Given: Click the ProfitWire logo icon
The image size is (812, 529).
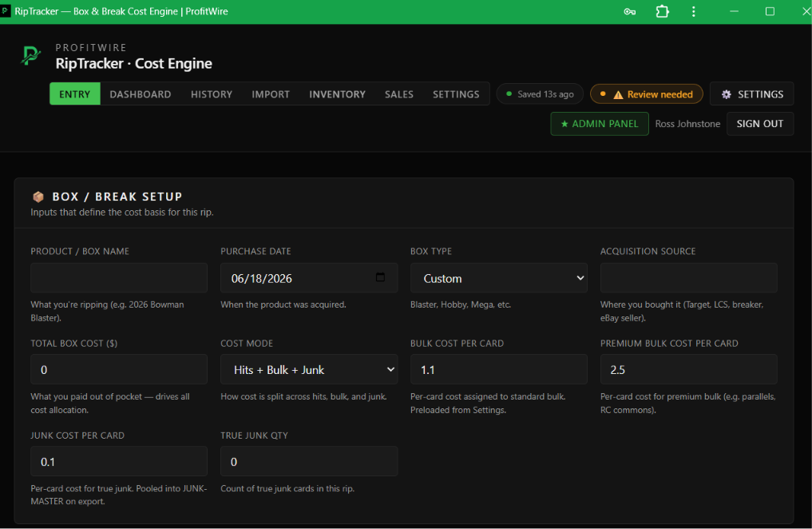Looking at the screenshot, I should click(x=30, y=55).
